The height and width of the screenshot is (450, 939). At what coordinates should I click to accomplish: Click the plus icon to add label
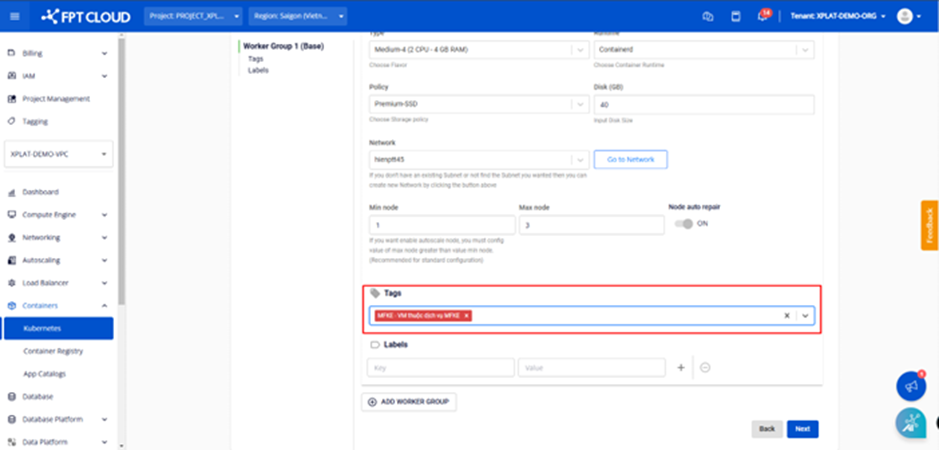pyautogui.click(x=681, y=368)
